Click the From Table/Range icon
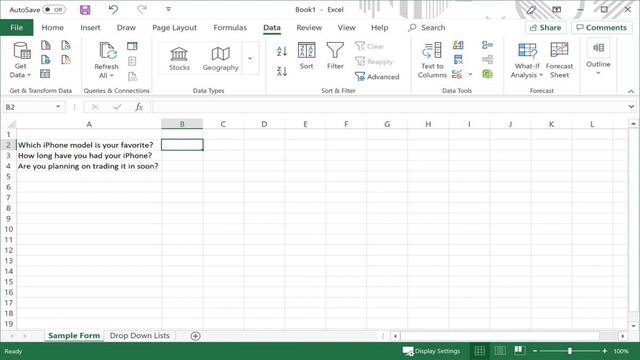 [x=45, y=74]
